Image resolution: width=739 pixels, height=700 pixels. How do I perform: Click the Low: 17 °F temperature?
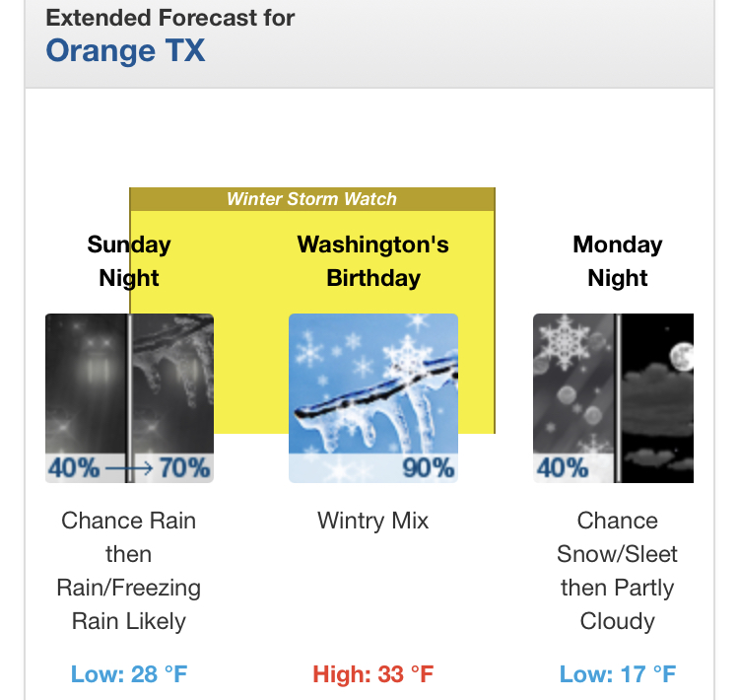click(618, 674)
